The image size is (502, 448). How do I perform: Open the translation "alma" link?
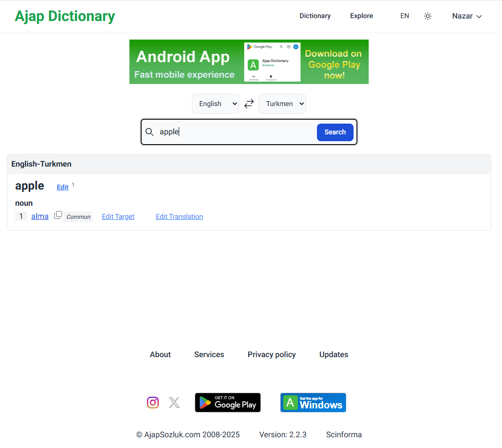[x=40, y=216]
